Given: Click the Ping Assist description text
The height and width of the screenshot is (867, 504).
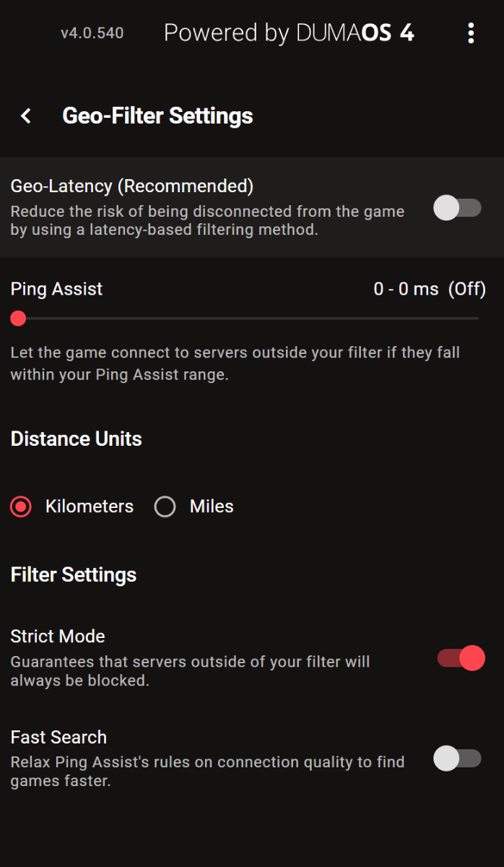Looking at the screenshot, I should click(235, 363).
